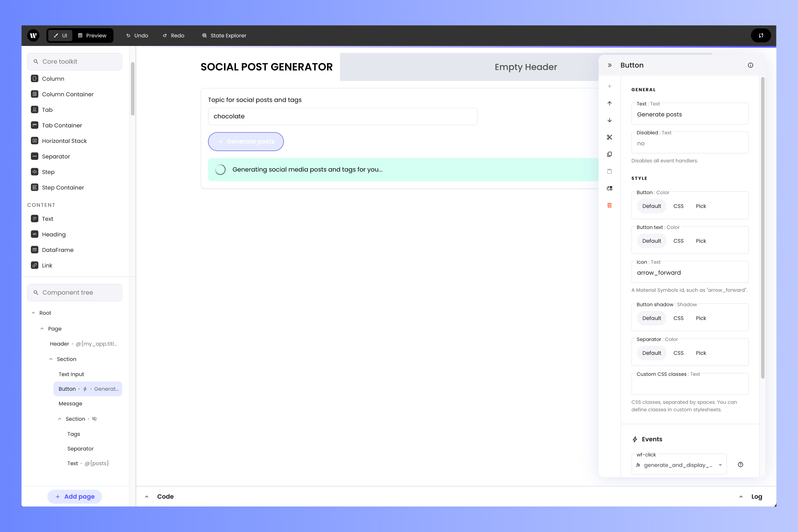Image resolution: width=798 pixels, height=532 pixels.
Task: Click the Separator toolkit component icon
Action: point(35,156)
